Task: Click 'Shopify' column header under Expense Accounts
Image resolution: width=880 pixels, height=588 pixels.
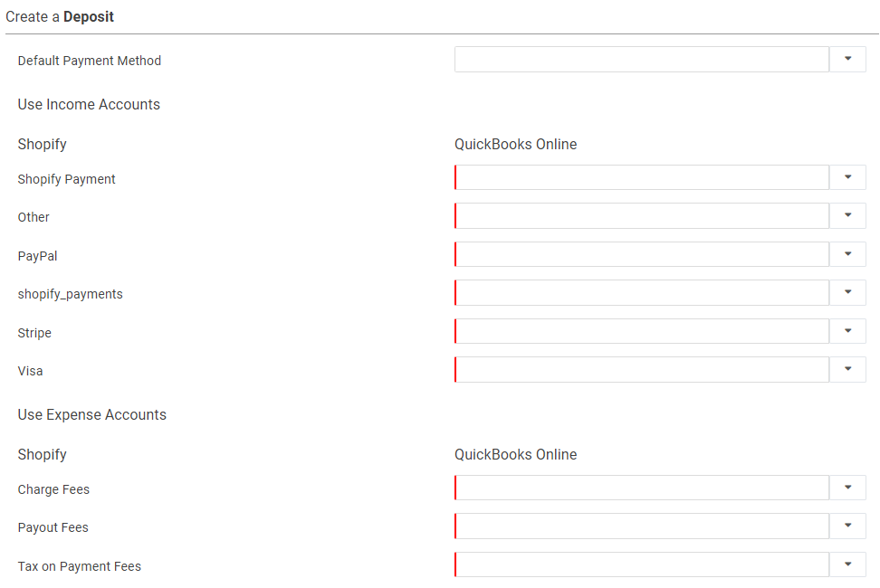Action: 42,455
